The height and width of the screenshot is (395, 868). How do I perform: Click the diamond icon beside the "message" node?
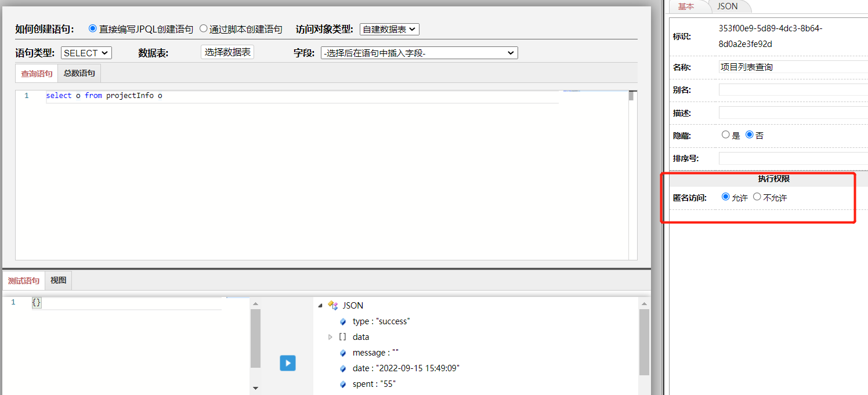(x=342, y=352)
